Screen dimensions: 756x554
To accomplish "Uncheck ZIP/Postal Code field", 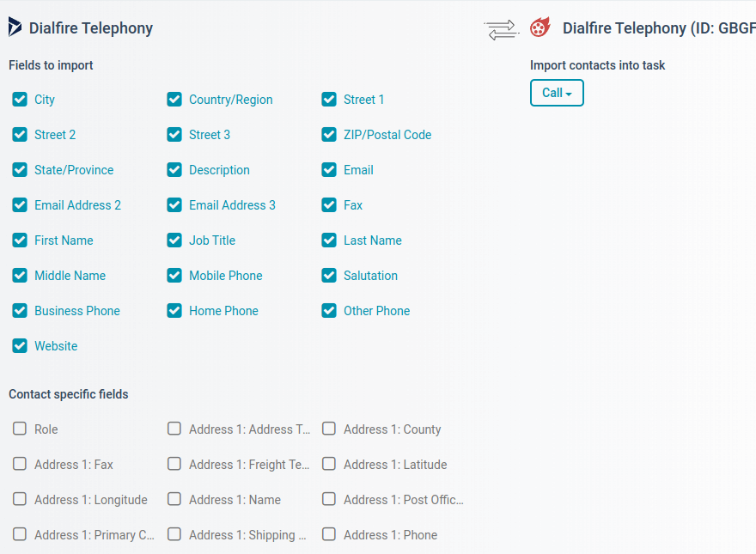I will tap(329, 135).
